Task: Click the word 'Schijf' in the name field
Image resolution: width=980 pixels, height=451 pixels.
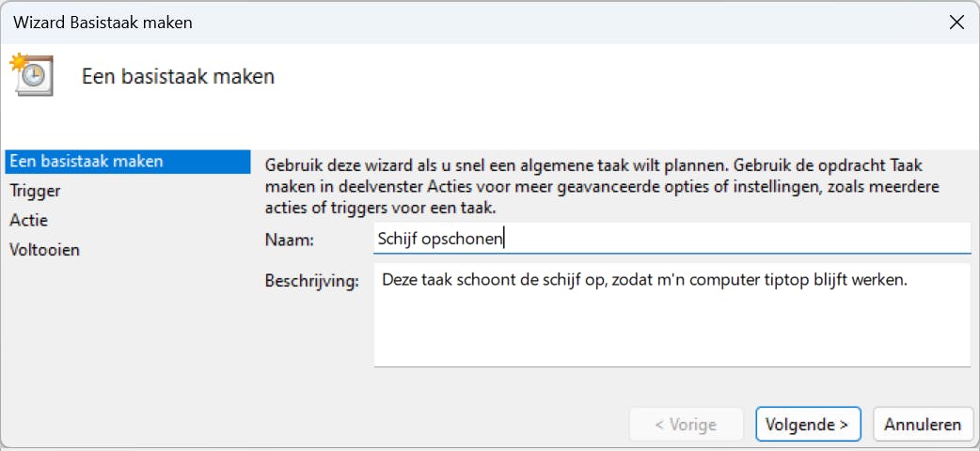Action: point(397,239)
